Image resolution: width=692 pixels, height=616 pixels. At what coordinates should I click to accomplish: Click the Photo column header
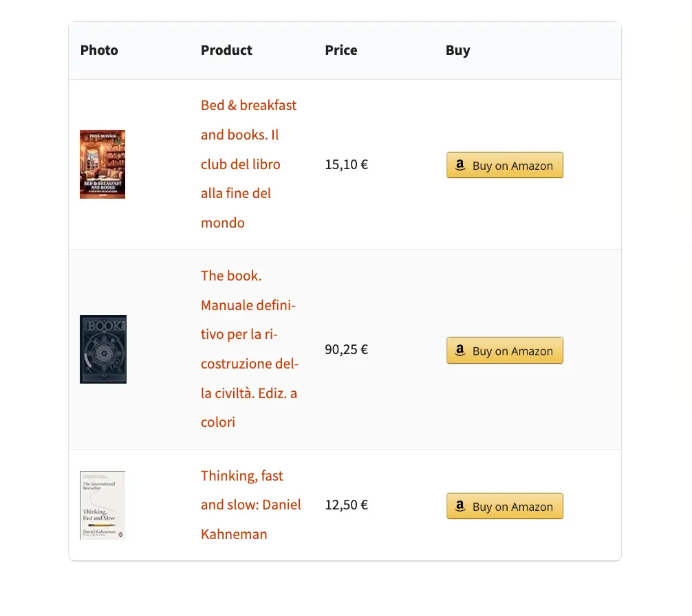point(99,50)
